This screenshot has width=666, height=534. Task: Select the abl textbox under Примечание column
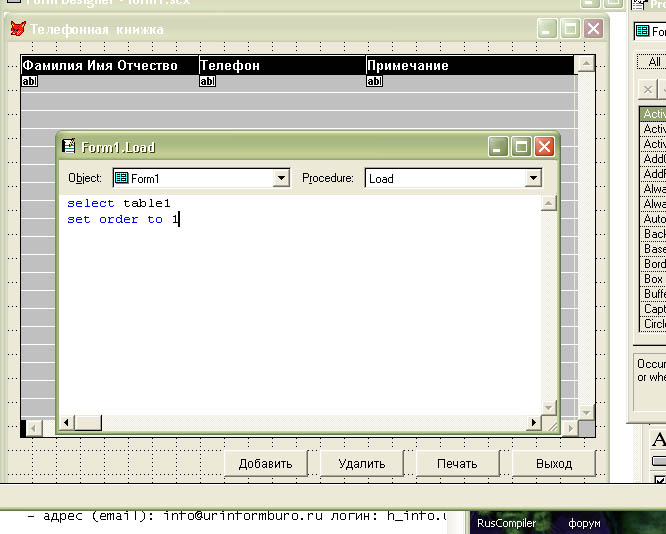[374, 81]
